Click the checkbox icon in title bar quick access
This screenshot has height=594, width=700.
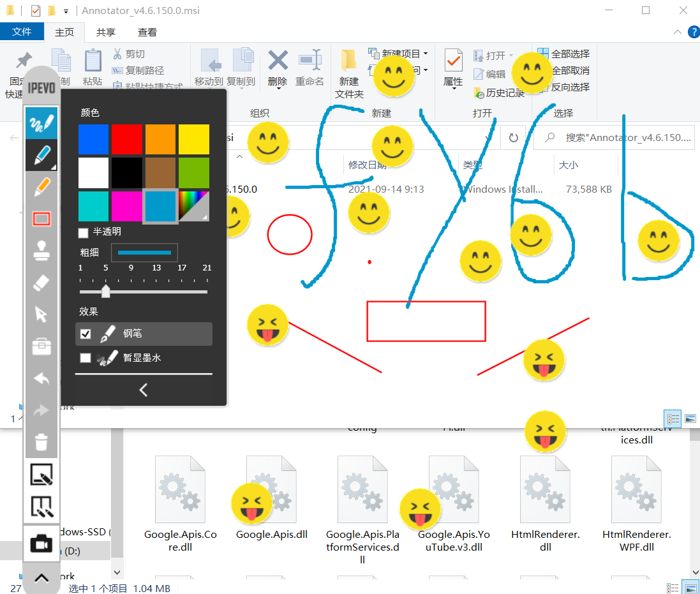click(36, 10)
